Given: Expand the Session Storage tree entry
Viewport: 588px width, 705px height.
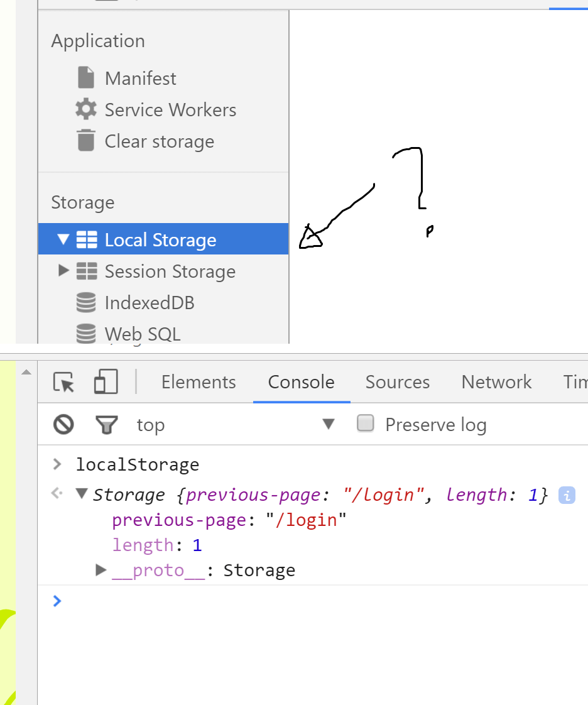Looking at the screenshot, I should pos(62,271).
